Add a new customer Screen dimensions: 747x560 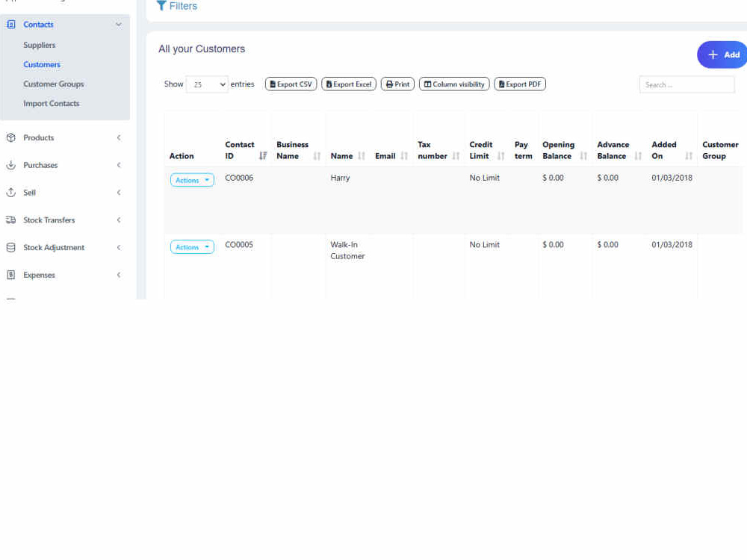pos(722,55)
